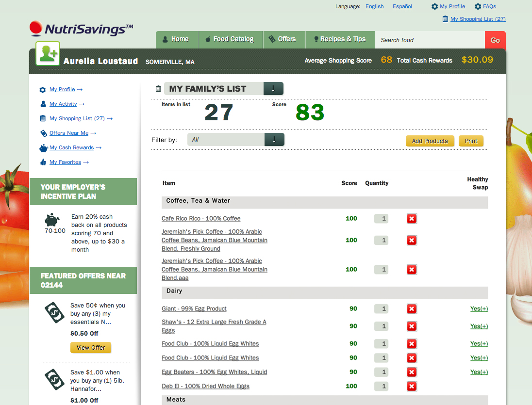Remove Cafe Rico Rico coffee with red X
The height and width of the screenshot is (405, 532).
click(412, 219)
